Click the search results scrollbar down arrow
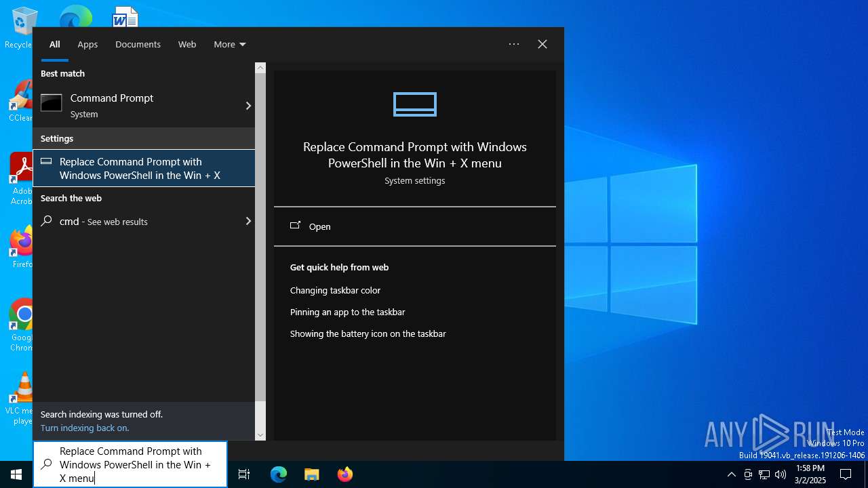The height and width of the screenshot is (488, 868). (x=260, y=435)
